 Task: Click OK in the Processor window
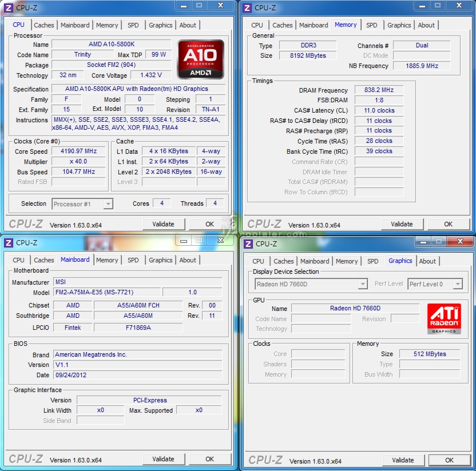point(209,224)
